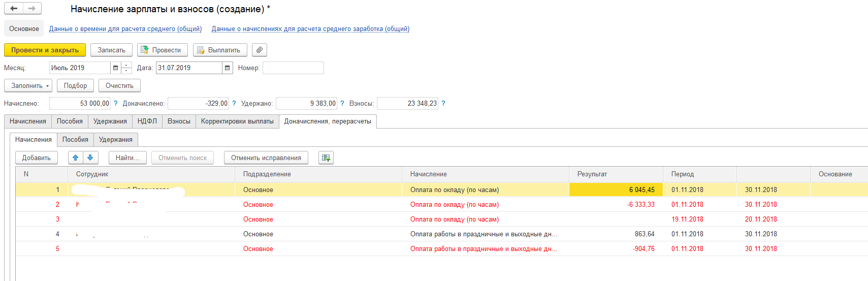The image size is (868, 281).
Task: Click the table settings icon after Отменить исправления
Action: [x=326, y=158]
